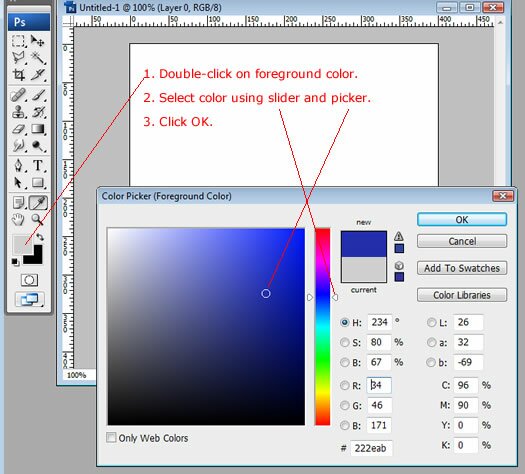
Task: Select the Path Selection arrow tool
Action: click(18, 183)
